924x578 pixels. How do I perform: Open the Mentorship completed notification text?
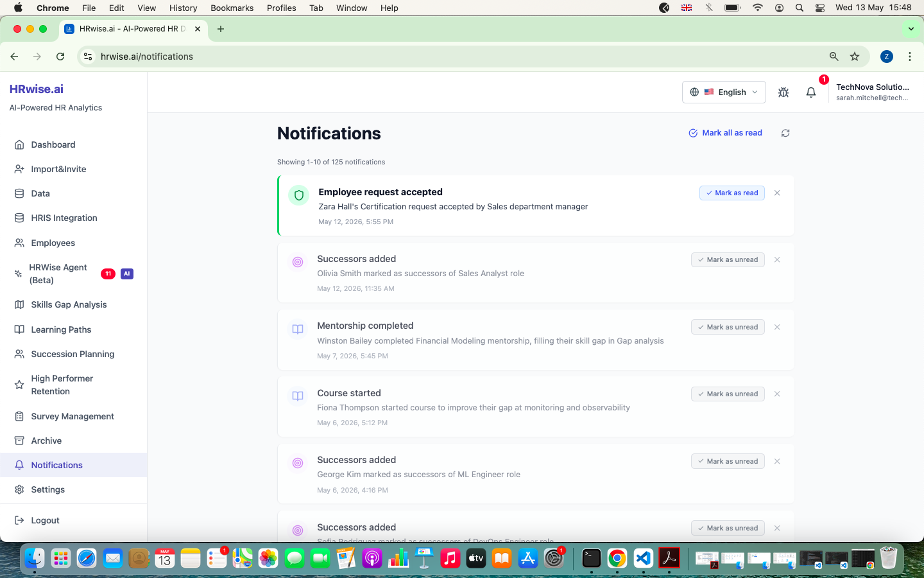point(490,341)
